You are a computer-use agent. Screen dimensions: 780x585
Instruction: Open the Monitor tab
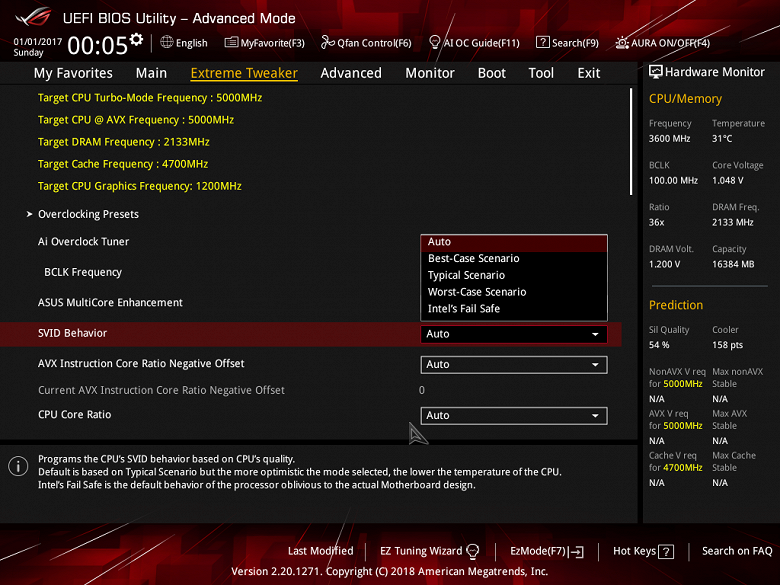[430, 73]
